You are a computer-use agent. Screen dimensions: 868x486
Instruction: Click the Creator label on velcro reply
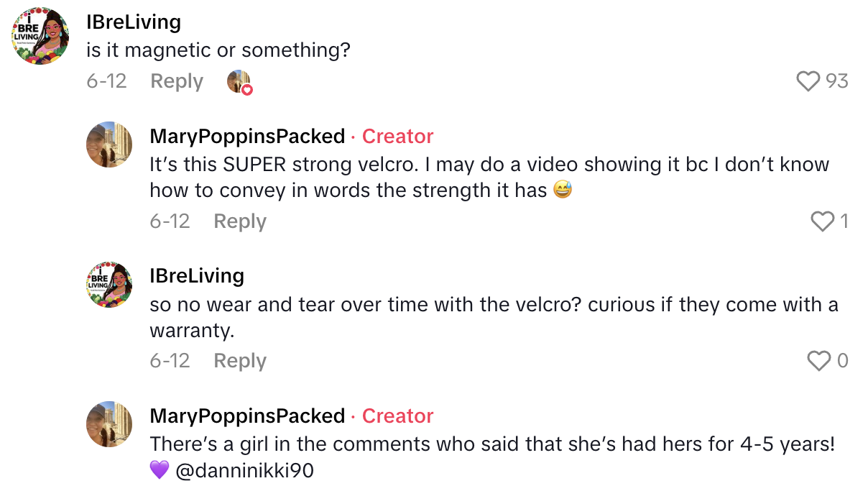click(397, 136)
